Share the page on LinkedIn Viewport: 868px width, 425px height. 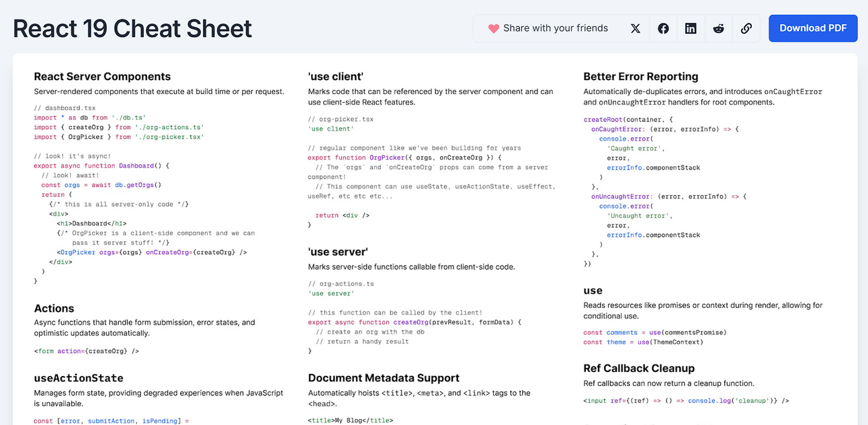[691, 28]
